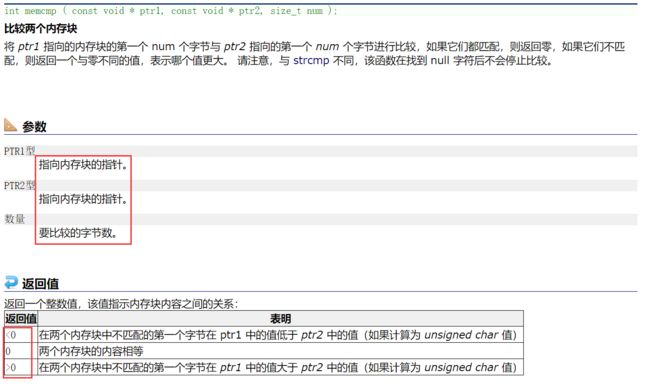Screen dimensions: 650x392
Task: Click the 参数 section ruler icon
Action: tap(10, 125)
